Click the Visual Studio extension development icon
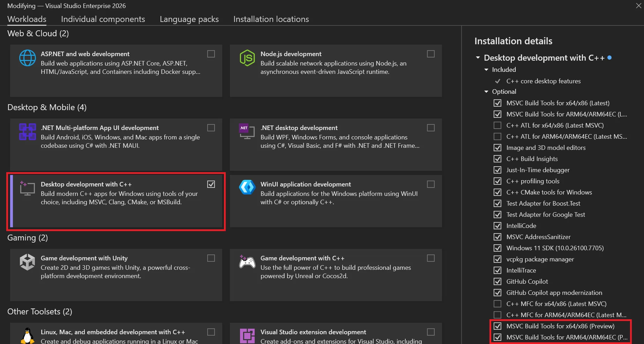Viewport: 644px width, 344px height. [247, 336]
